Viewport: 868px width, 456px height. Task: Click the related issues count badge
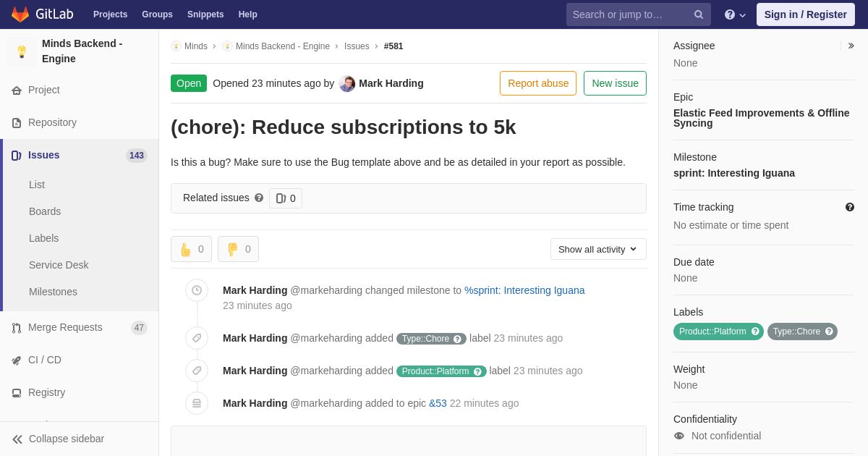tap(286, 198)
